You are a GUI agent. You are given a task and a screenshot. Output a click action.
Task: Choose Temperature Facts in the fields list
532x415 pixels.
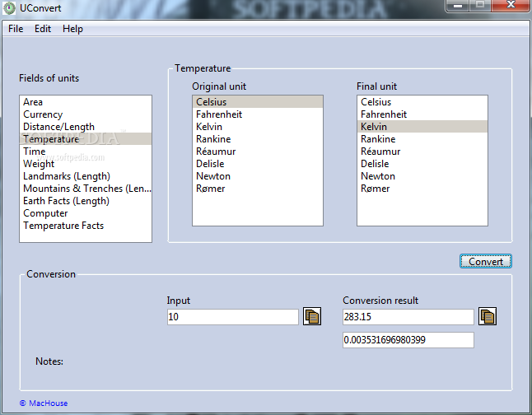tap(86, 226)
